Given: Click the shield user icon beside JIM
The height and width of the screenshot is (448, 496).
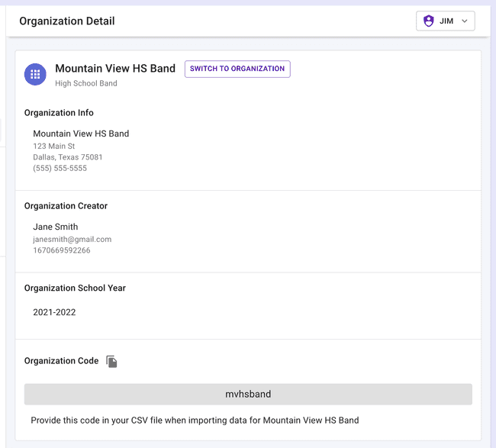Looking at the screenshot, I should click(x=428, y=21).
